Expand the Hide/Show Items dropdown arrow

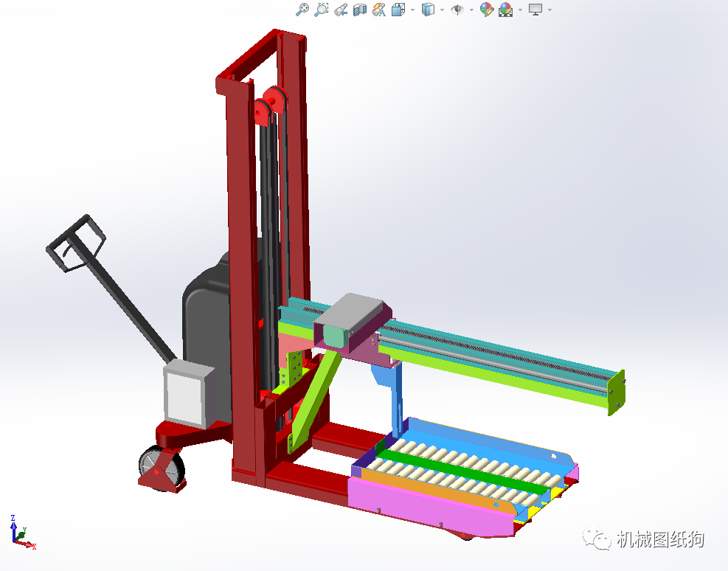click(471, 10)
